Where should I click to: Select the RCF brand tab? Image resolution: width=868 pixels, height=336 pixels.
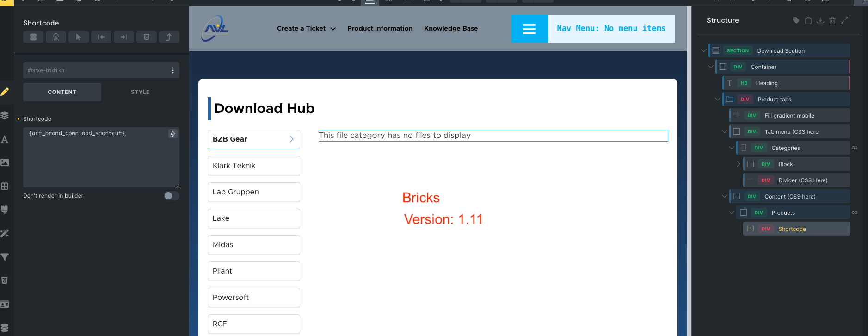(x=254, y=324)
